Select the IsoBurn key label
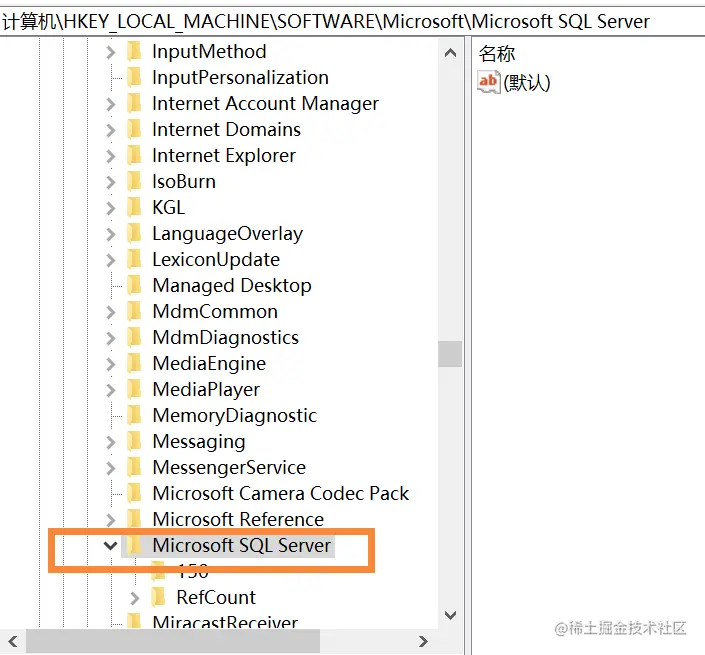 [184, 182]
